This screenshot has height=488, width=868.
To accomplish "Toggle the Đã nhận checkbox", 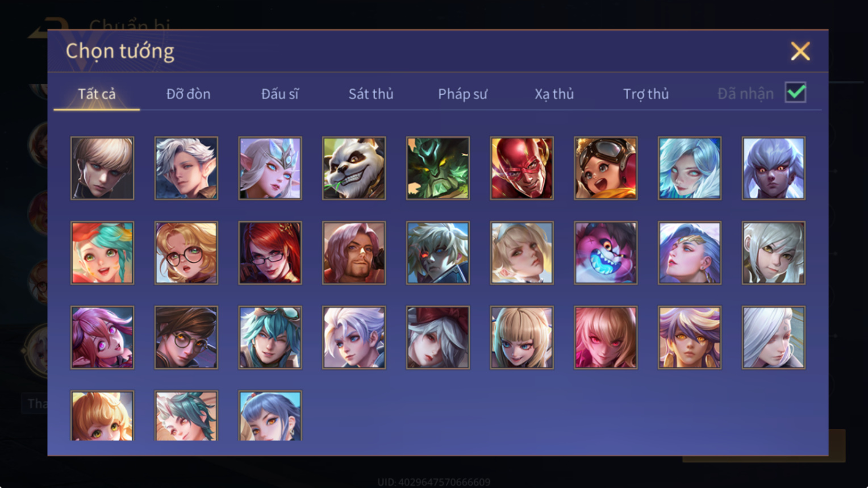I will point(795,92).
